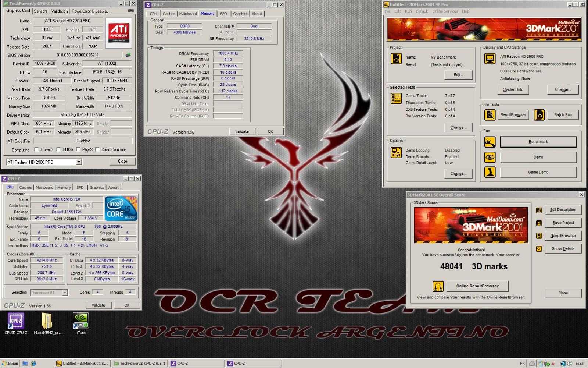Screen dimensions: 588x368
Task: Open the Run menu in 3DMark2001
Action: (408, 11)
